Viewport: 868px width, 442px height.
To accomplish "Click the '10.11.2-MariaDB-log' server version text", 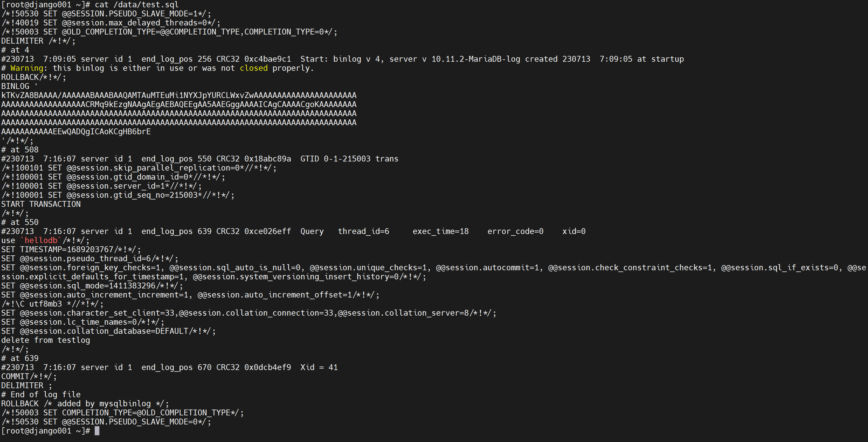I will (x=476, y=59).
